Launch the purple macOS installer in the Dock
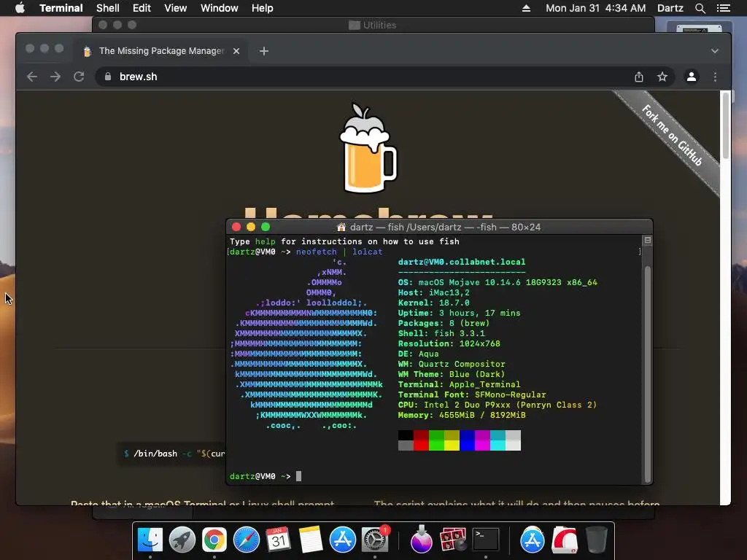 421,540
